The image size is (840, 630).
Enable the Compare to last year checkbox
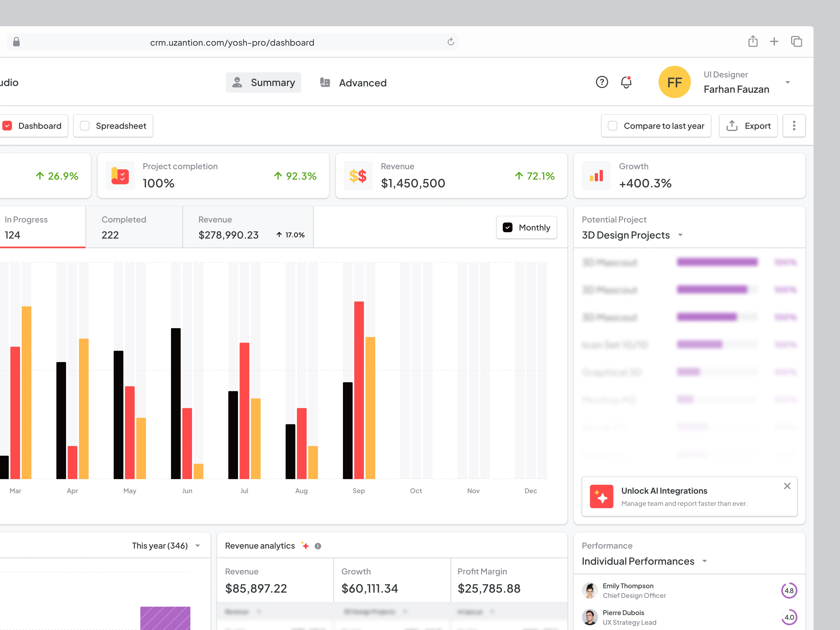coord(612,126)
